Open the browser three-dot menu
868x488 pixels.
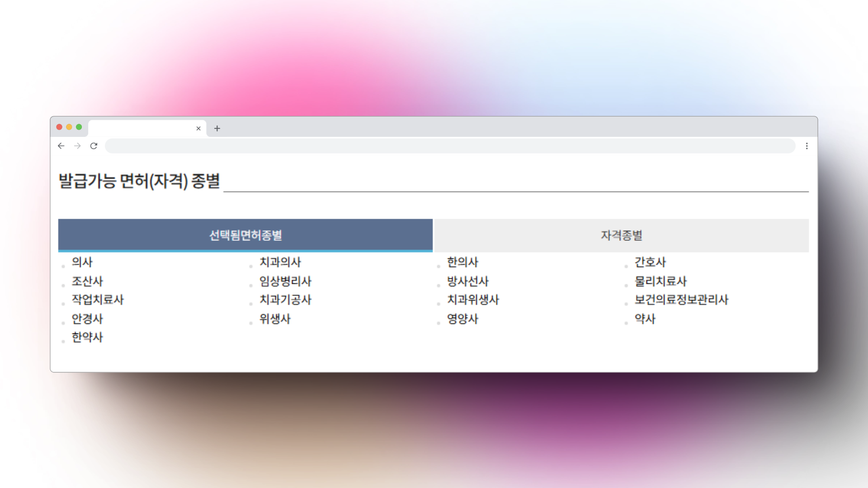coord(807,146)
